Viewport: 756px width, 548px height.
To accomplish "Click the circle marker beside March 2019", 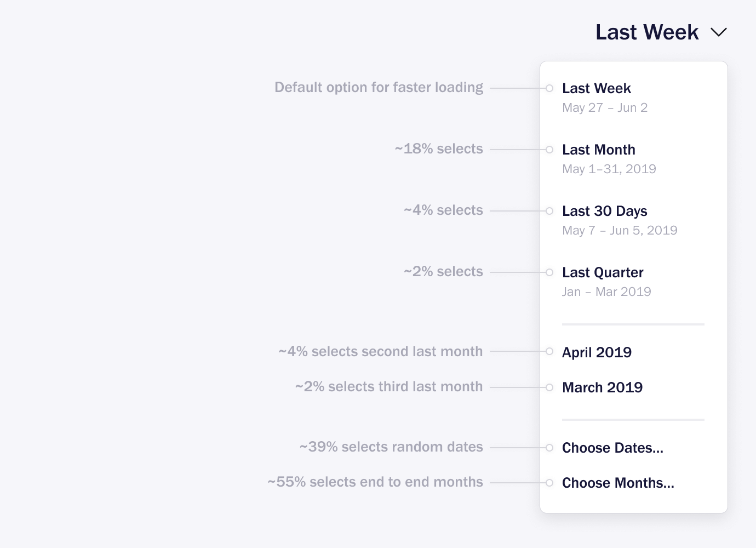I will click(549, 387).
